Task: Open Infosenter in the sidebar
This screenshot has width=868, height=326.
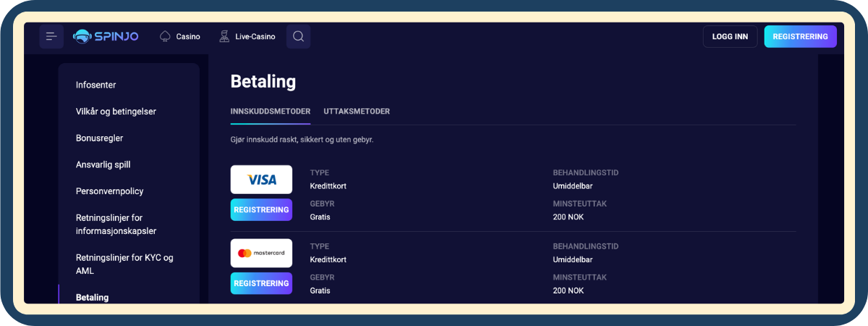Action: 96,85
